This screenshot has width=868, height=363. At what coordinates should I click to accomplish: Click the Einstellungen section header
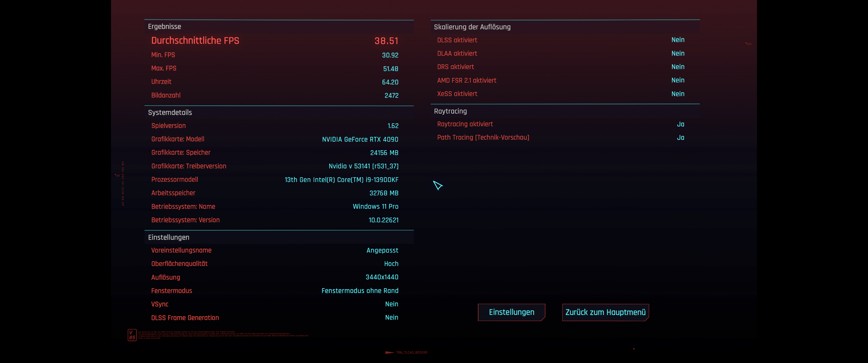tap(169, 237)
